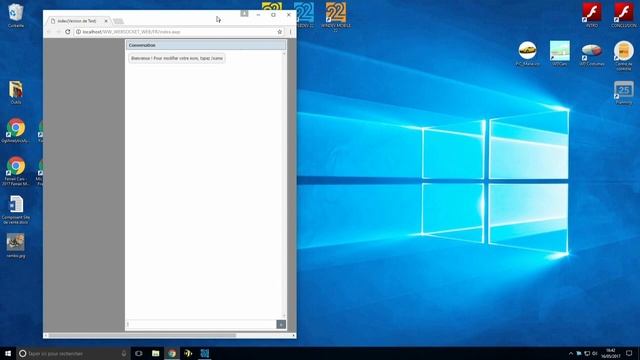Launch the blue WEBDEV 22 shortcut

[304, 15]
